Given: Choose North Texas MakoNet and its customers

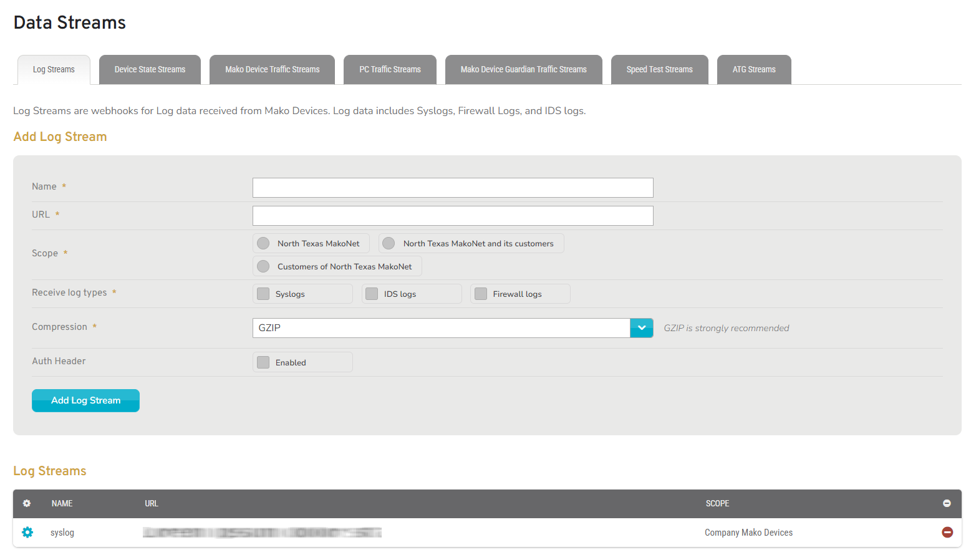Looking at the screenshot, I should (x=389, y=243).
